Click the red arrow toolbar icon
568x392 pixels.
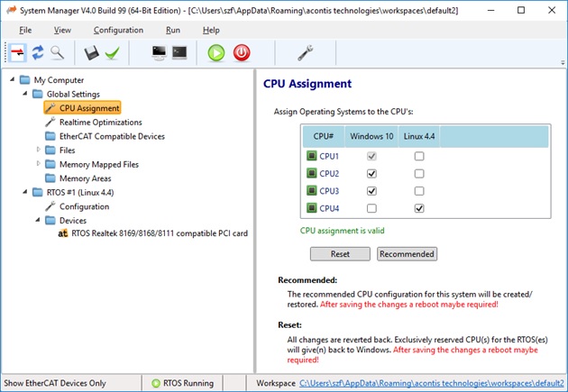pos(17,53)
